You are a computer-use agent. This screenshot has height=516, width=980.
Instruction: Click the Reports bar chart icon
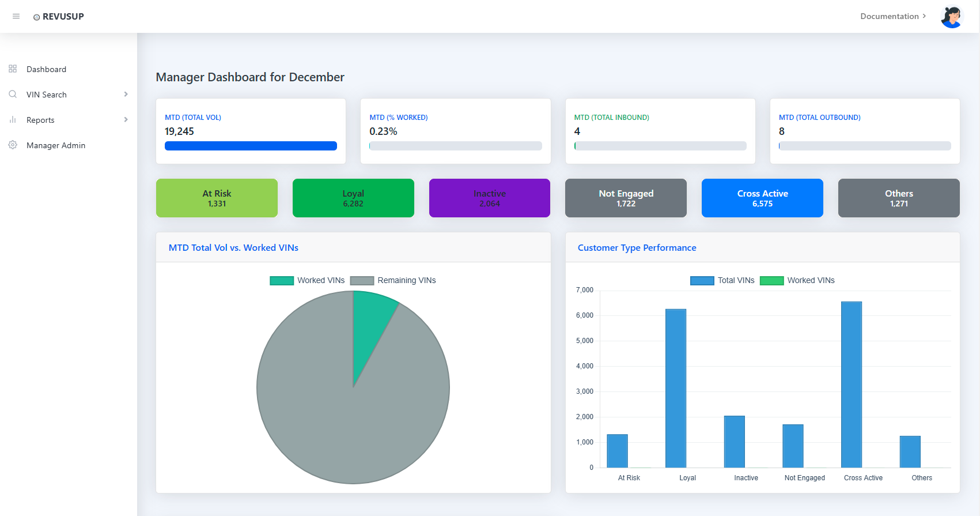click(x=13, y=120)
